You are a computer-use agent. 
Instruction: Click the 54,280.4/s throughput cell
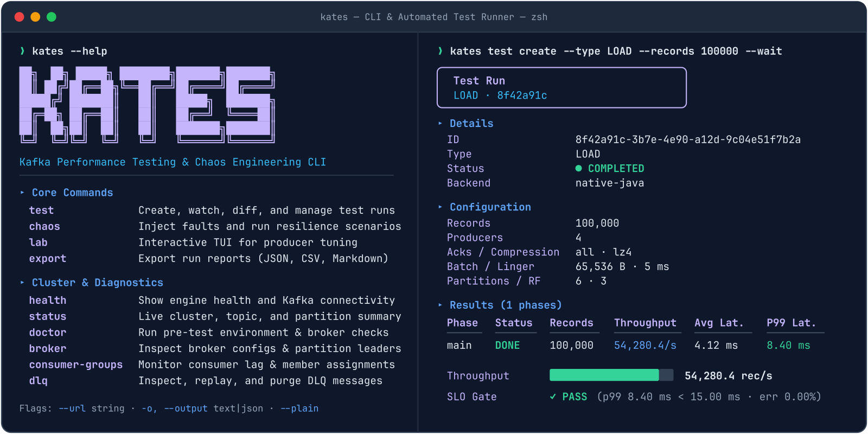[645, 345]
